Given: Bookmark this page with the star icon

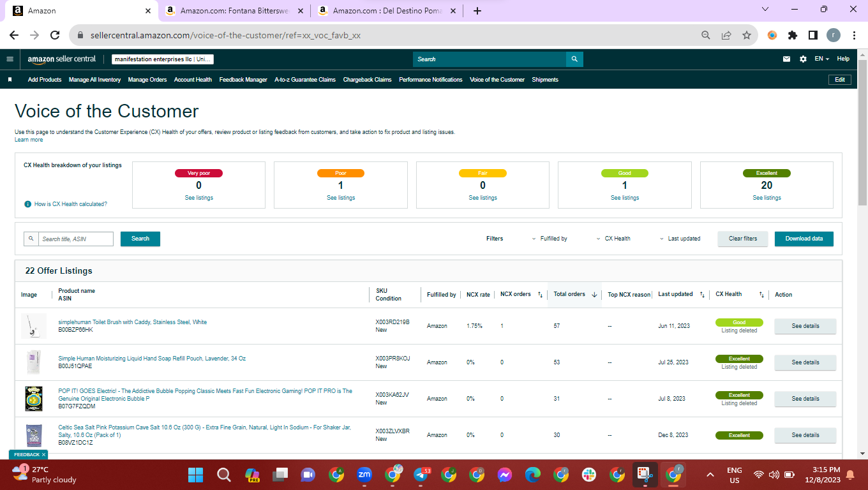Looking at the screenshot, I should pos(746,35).
